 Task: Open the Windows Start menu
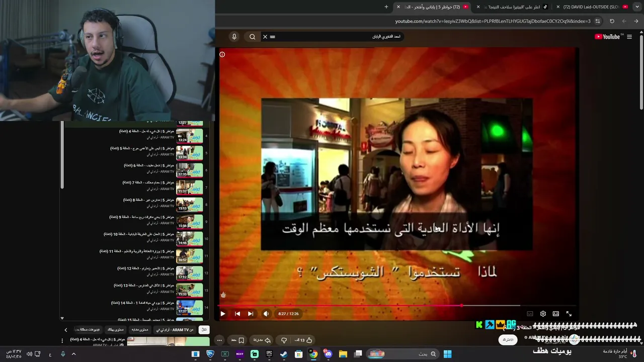pos(447,354)
